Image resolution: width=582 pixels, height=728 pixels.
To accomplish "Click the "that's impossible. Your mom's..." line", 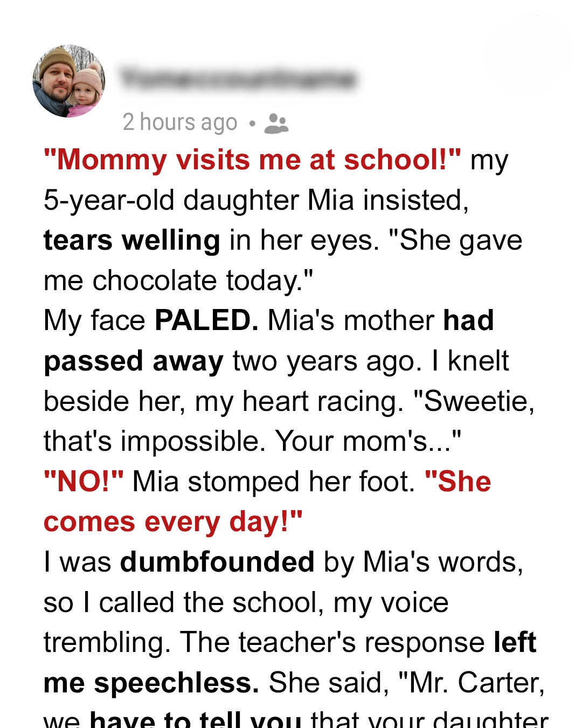I will [252, 441].
